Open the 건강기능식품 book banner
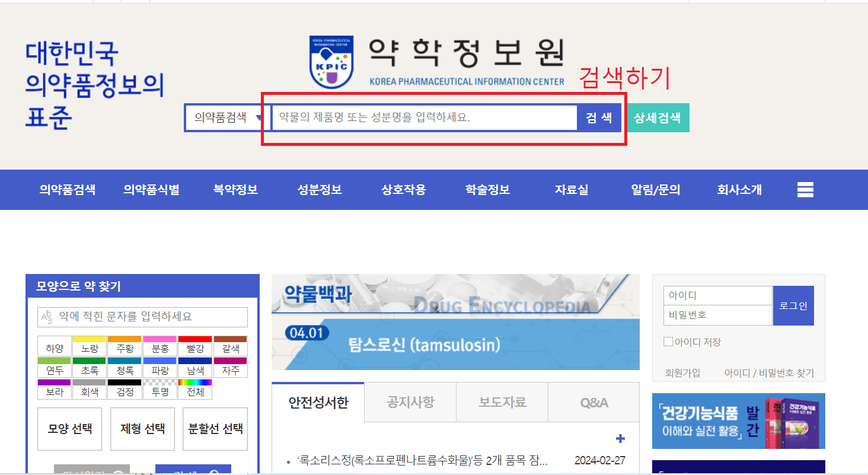868x475 pixels. (x=738, y=421)
